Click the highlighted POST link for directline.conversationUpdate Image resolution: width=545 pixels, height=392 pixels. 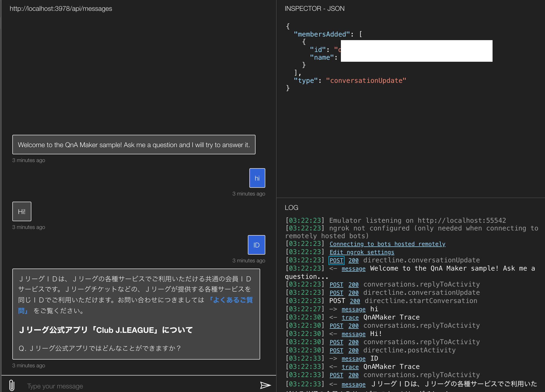coord(336,260)
